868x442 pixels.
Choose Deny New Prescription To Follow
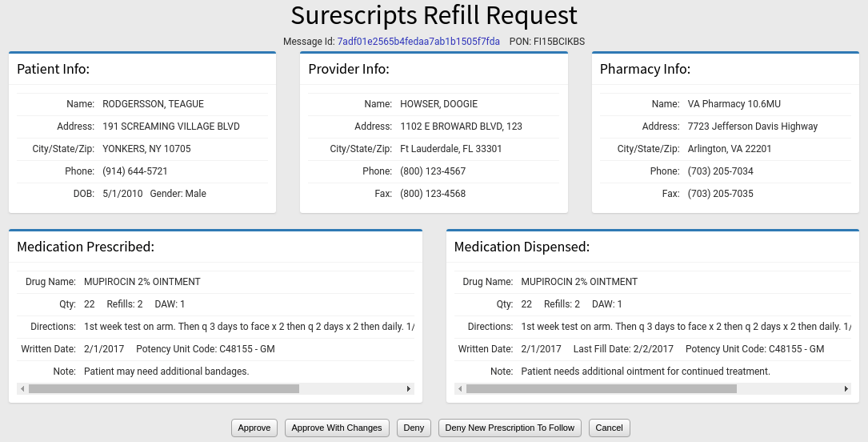(510, 428)
